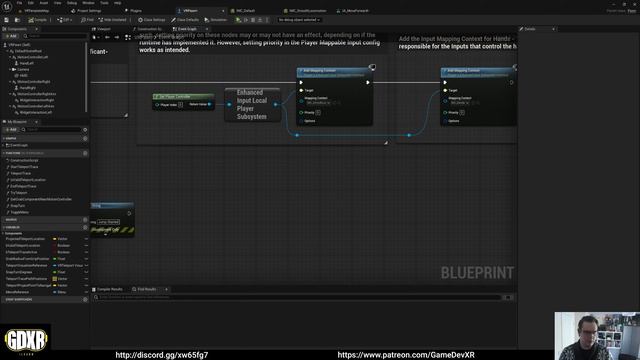
Task: Open My Blueprint settings gear
Action: click(85, 129)
